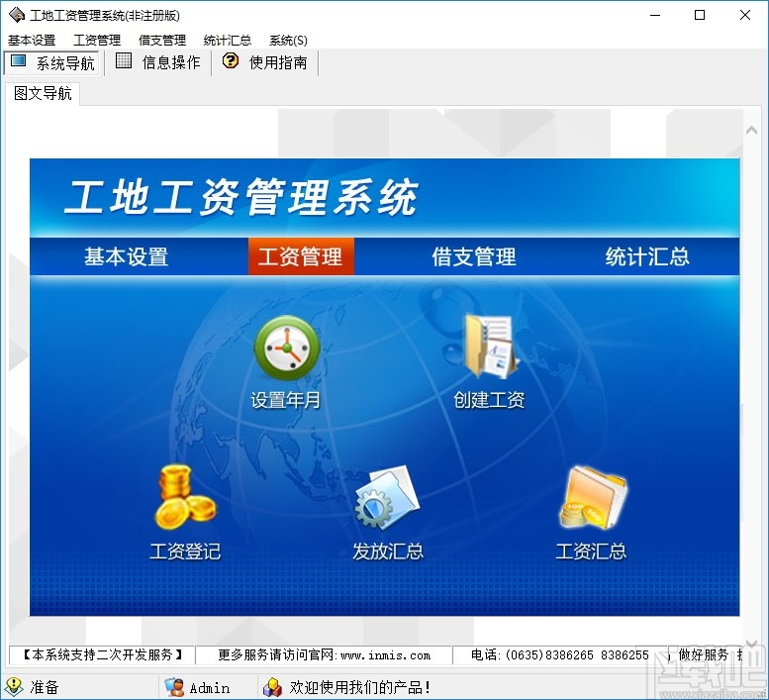Open the 发放汇总 gear folder icon
Image resolution: width=769 pixels, height=700 pixels.
coord(387,497)
